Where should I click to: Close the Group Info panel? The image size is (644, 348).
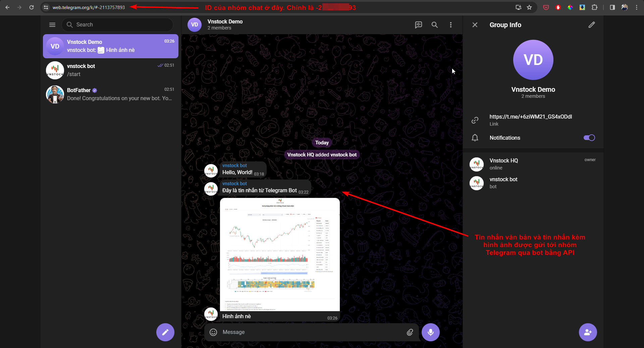(475, 24)
